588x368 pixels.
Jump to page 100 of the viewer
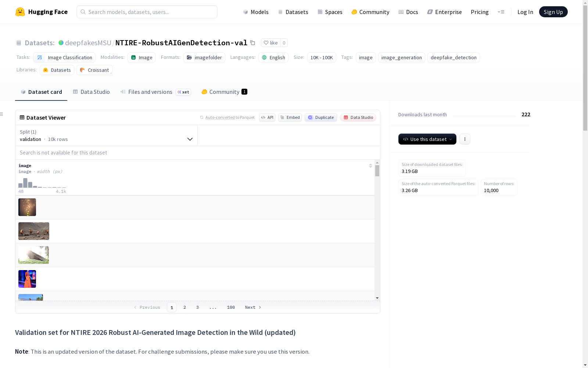[x=231, y=307]
